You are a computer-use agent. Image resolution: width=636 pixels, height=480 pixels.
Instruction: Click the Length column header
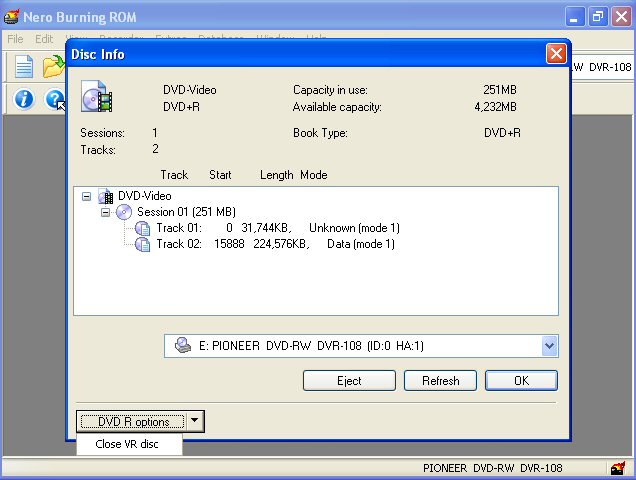click(277, 175)
